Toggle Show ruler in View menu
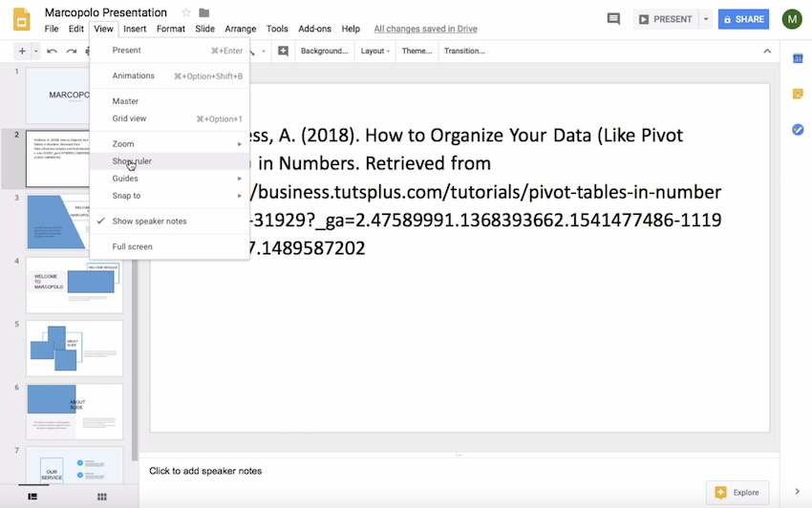Viewport: 812px width, 508px height. pos(132,161)
